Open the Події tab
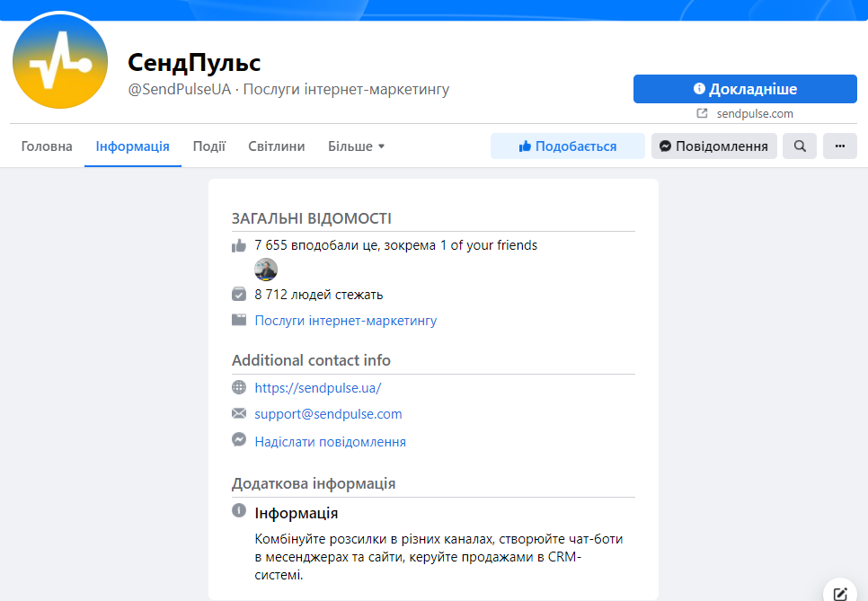The image size is (868, 601). pyautogui.click(x=208, y=146)
